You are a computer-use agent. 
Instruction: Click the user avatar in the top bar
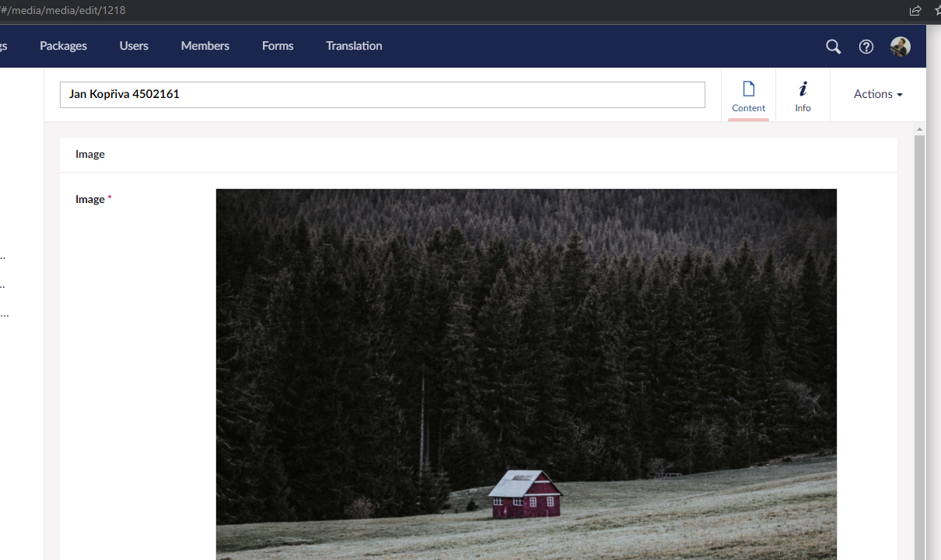click(900, 47)
